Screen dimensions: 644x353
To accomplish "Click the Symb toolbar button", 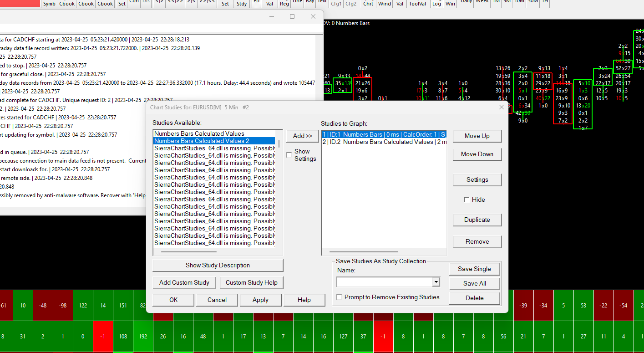I will (x=49, y=4).
